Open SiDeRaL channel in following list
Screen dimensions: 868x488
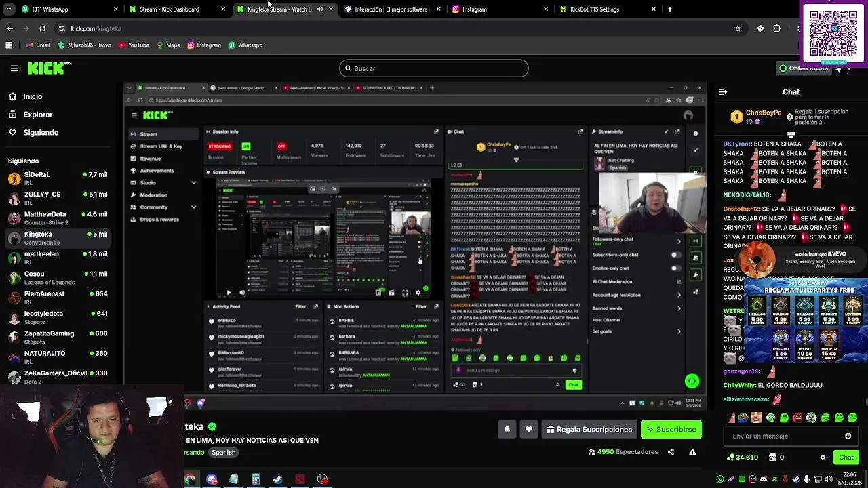(58, 178)
